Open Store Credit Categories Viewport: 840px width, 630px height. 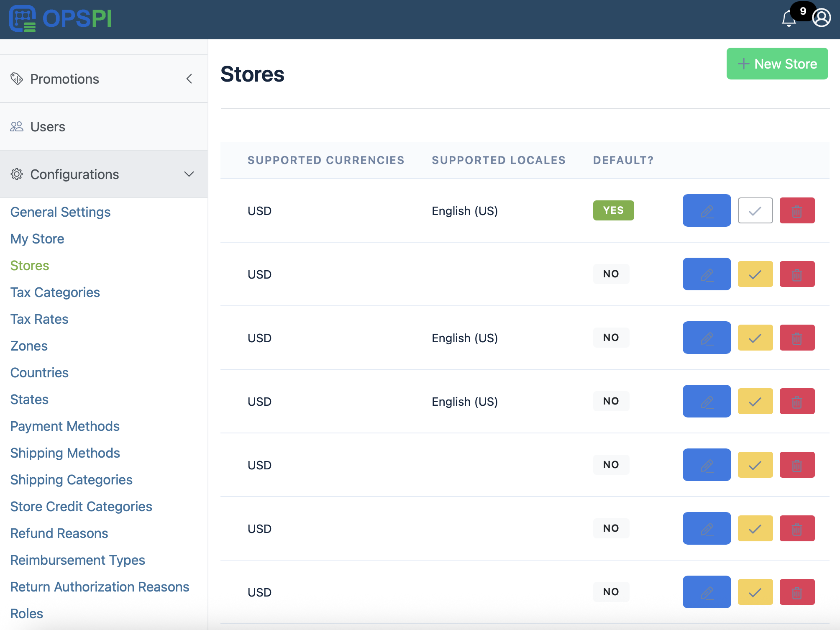pos(81,506)
